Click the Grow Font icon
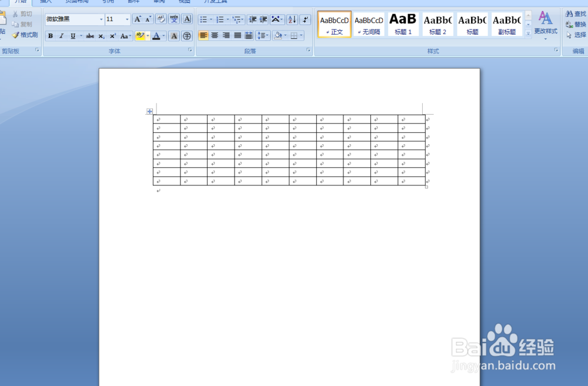 (138, 19)
